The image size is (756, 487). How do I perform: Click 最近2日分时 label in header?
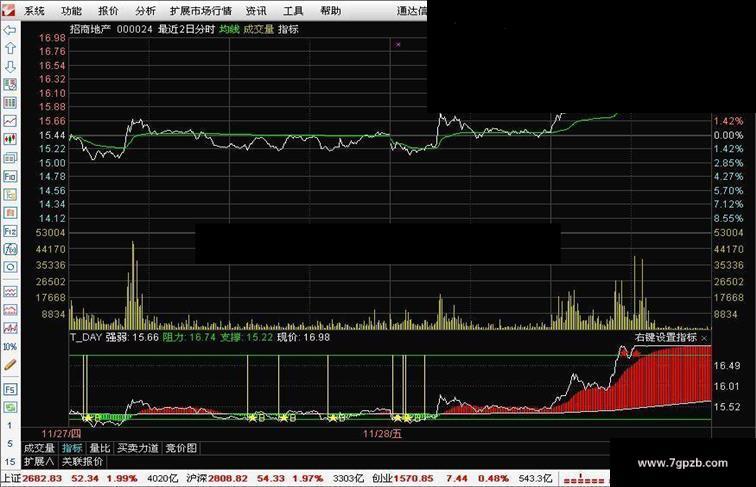click(186, 29)
